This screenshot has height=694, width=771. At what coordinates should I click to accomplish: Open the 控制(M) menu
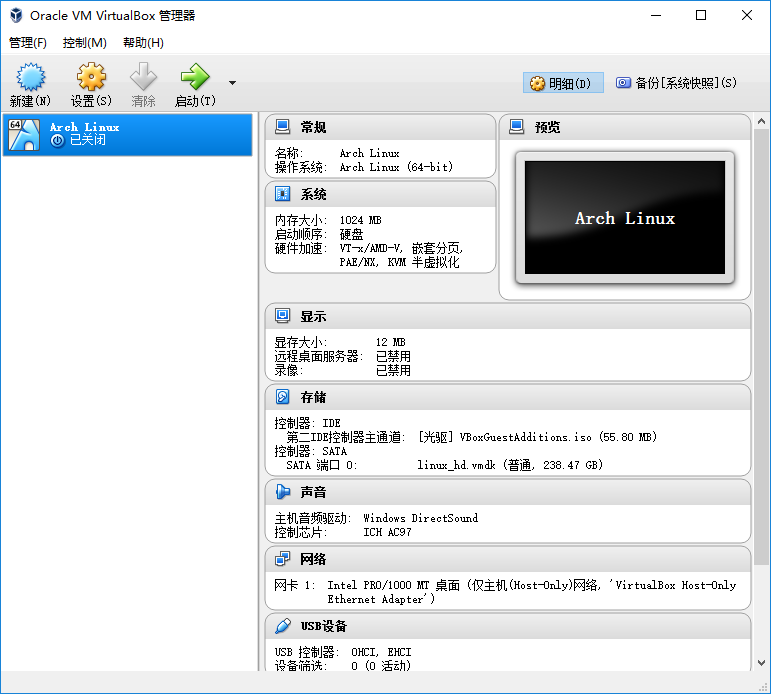point(85,43)
